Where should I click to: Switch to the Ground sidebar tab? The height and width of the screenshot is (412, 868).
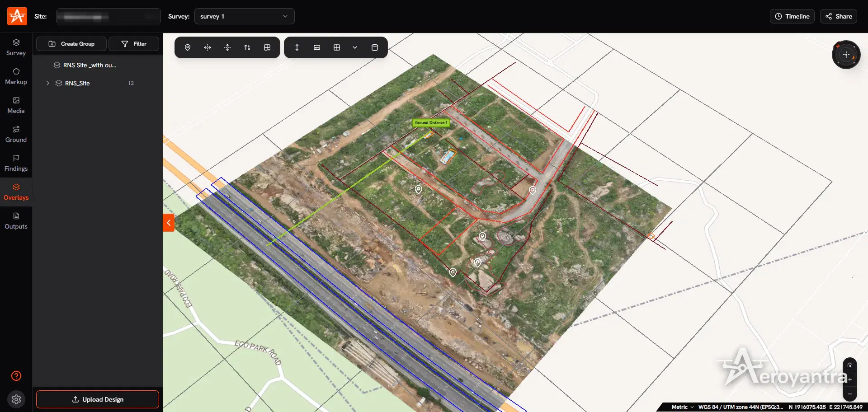tap(16, 134)
